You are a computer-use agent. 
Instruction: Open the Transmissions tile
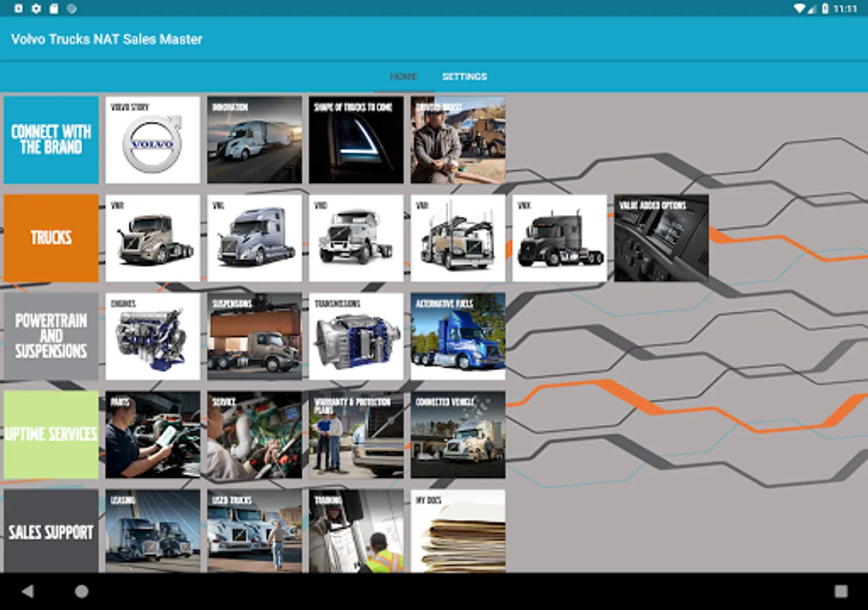tap(356, 336)
